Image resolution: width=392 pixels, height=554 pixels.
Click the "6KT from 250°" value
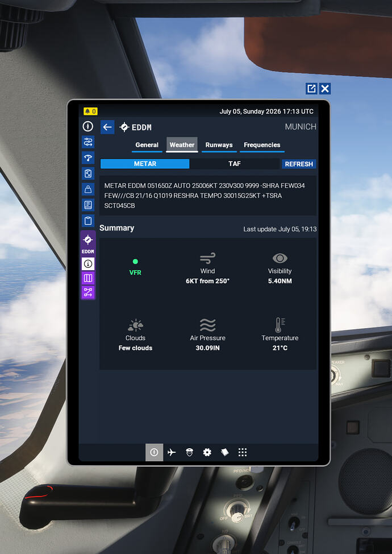[x=207, y=281]
